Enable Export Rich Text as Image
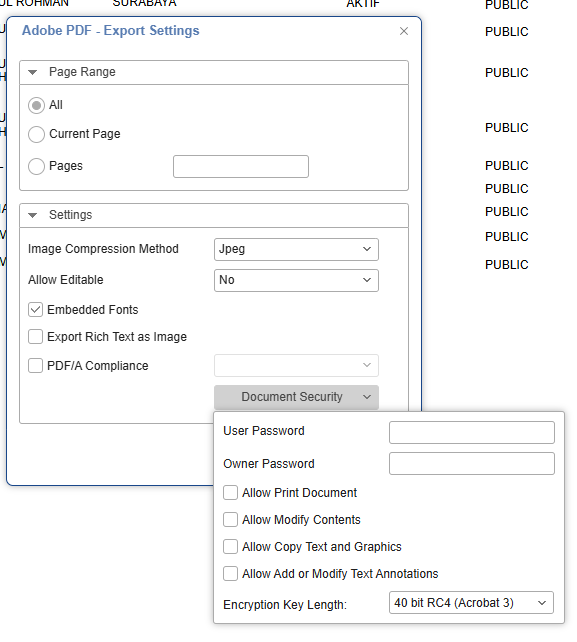Screen dimensions: 577x642 (x=35, y=337)
